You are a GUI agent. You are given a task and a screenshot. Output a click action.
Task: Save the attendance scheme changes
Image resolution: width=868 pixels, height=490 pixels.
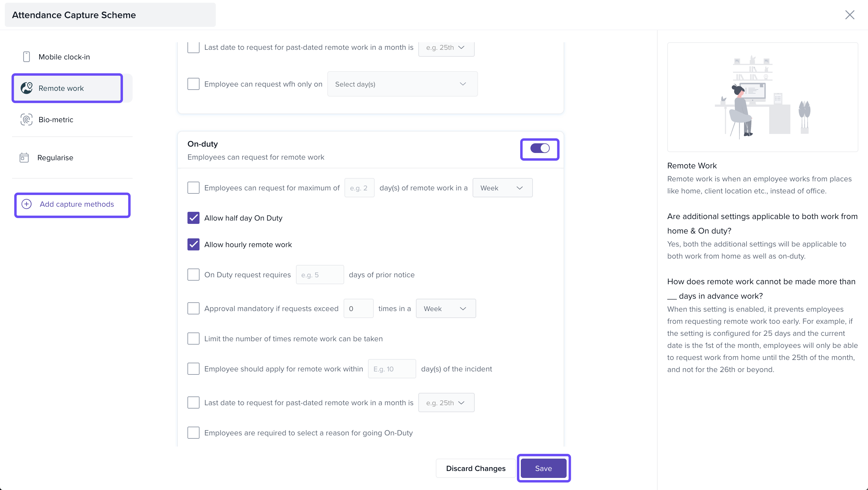coord(543,468)
